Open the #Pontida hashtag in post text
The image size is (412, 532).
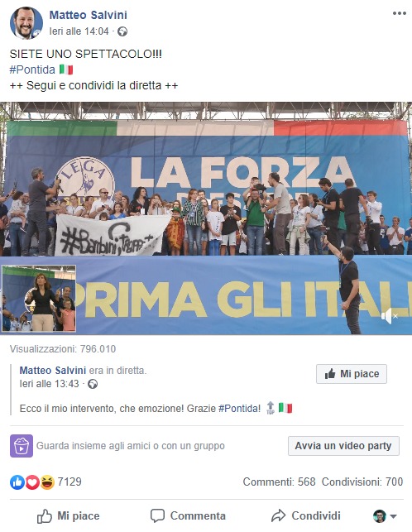tap(32, 69)
